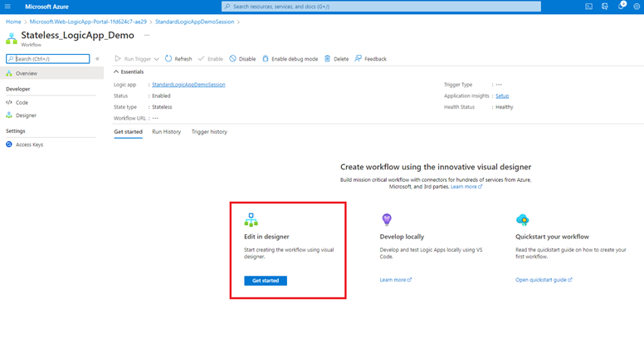Screen dimensions: 644x358
Task: Focus the sidebar Search (Ctrl+/) field
Action: [x=47, y=59]
